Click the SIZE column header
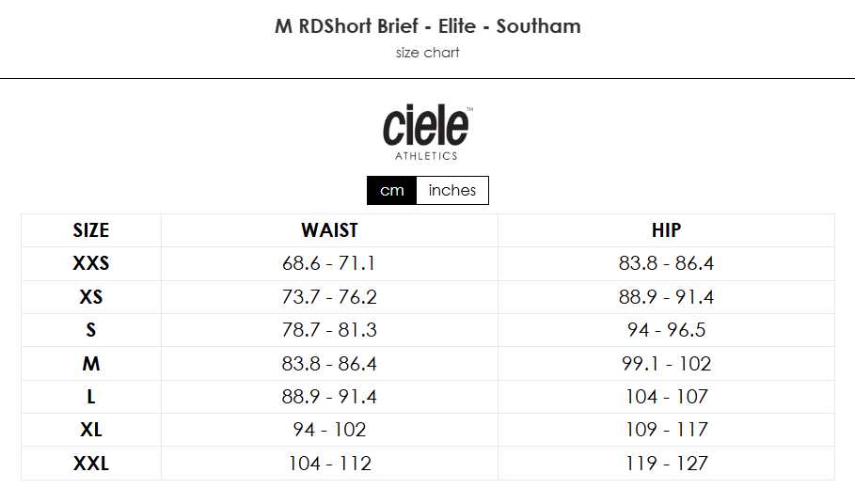855x504 pixels. 91,230
